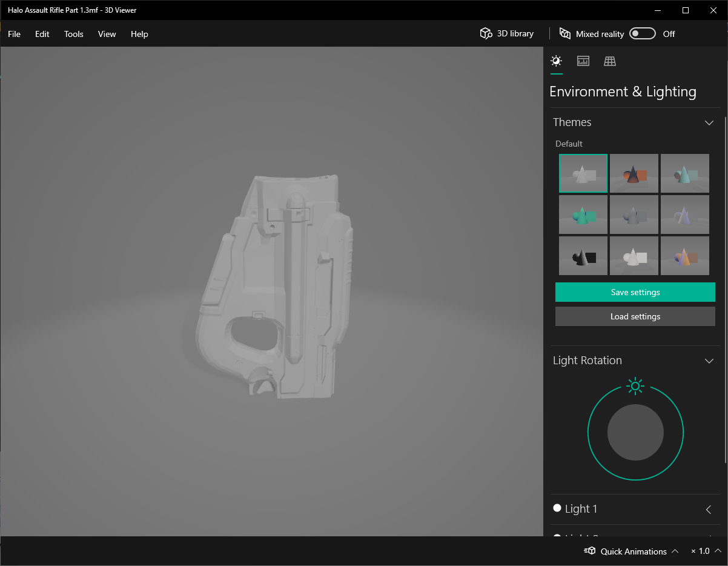The image size is (728, 566).
Task: Close the 3D Viewer window
Action: pos(713,10)
